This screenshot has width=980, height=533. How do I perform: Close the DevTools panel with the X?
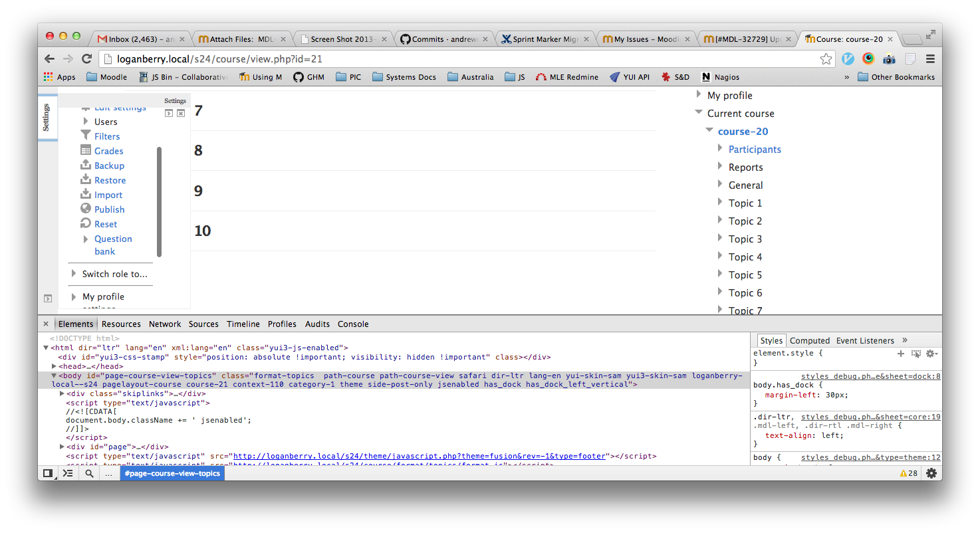46,324
